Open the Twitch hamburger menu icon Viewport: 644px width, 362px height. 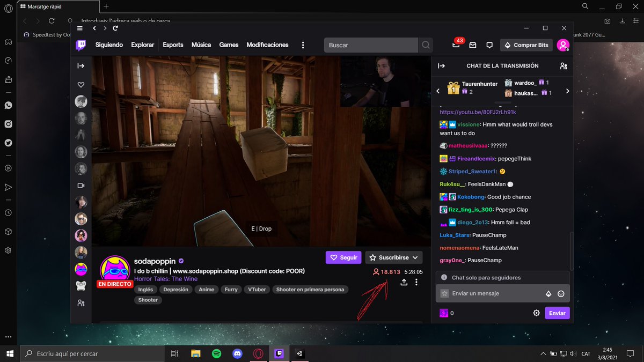tap(80, 28)
